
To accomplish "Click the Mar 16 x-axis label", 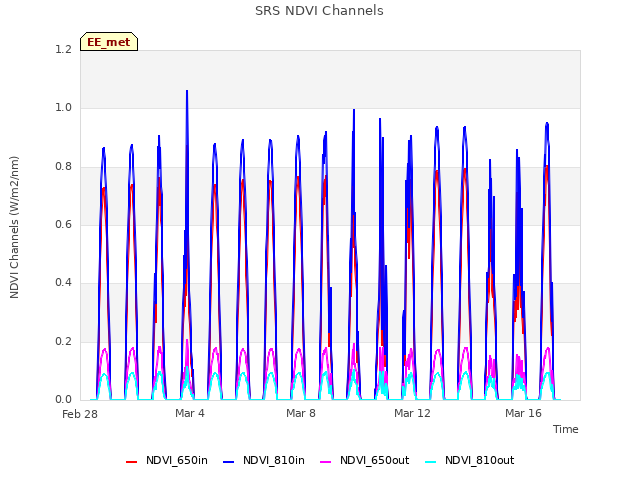I will (523, 413).
